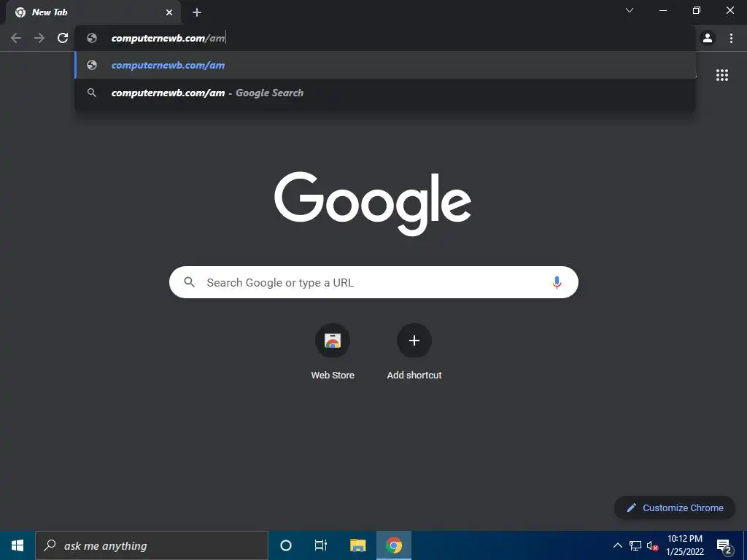The width and height of the screenshot is (747, 560).
Task: Select computernewb.com/am URL suggestion
Action: 385,65
